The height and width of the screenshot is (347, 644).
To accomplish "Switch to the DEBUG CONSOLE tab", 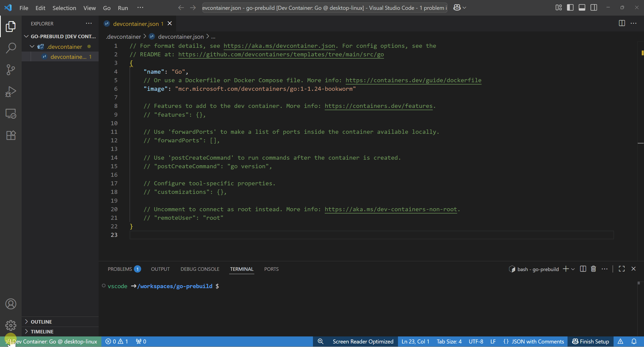I will [x=200, y=269].
